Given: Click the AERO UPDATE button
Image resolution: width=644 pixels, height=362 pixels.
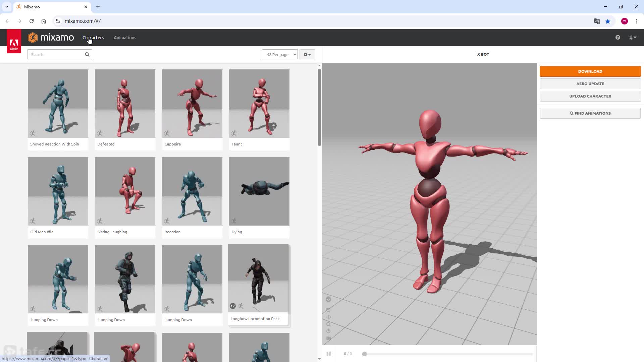Looking at the screenshot, I should [590, 84].
